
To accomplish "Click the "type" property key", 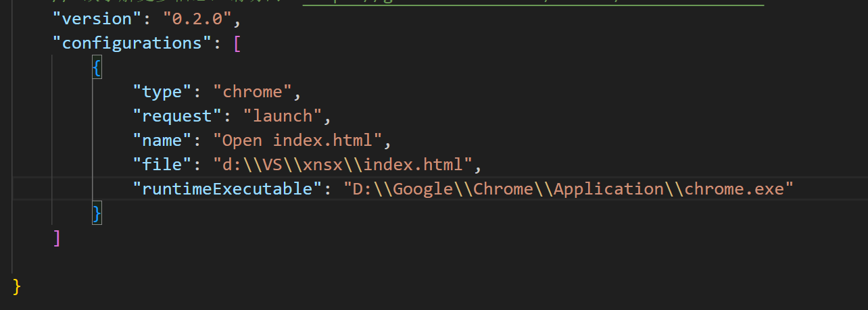I will 162,92.
